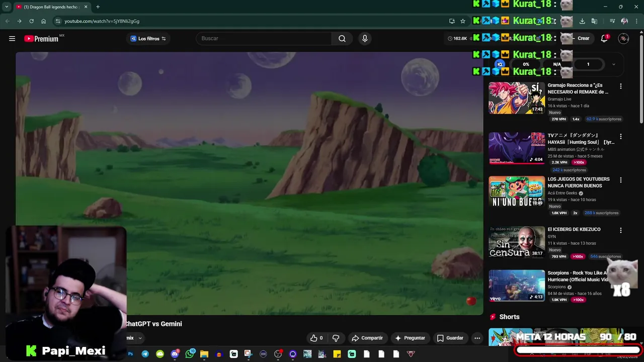The image size is (644, 362).
Task: Open OBS Studio from the taskbar
Action: (278, 354)
